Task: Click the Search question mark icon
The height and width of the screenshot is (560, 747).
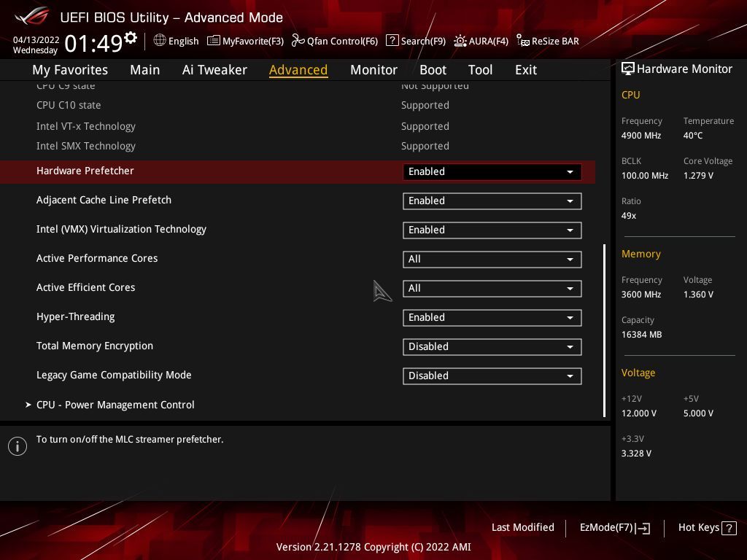Action: coord(392,41)
